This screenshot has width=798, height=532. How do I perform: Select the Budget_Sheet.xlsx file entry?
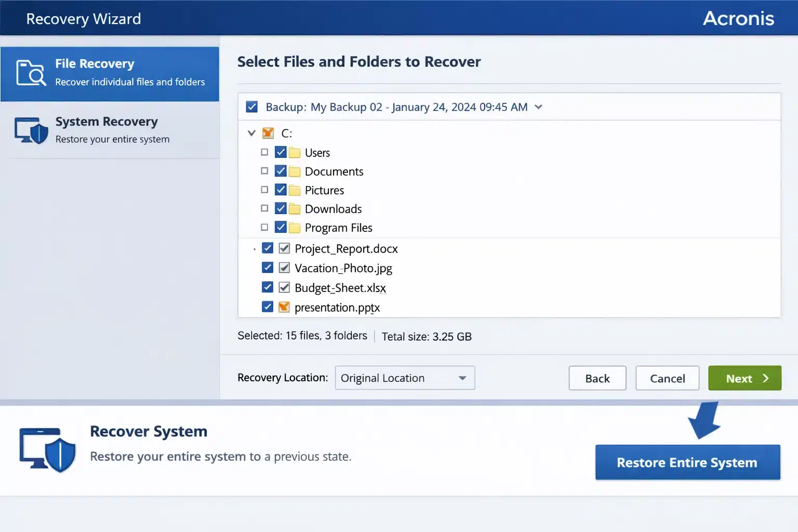pyautogui.click(x=340, y=287)
